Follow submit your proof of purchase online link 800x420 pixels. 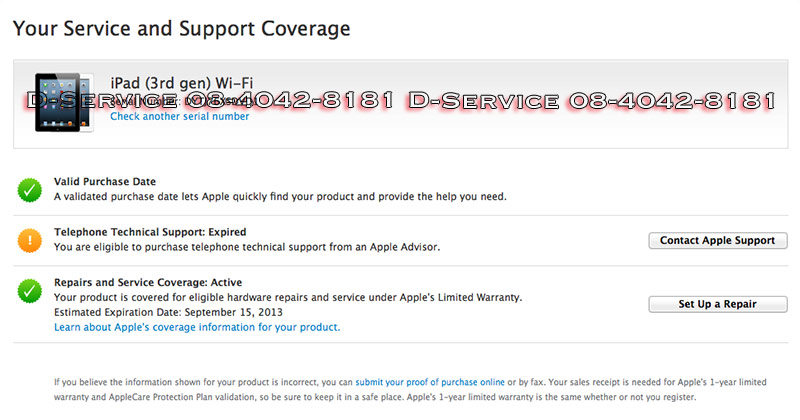pos(430,382)
